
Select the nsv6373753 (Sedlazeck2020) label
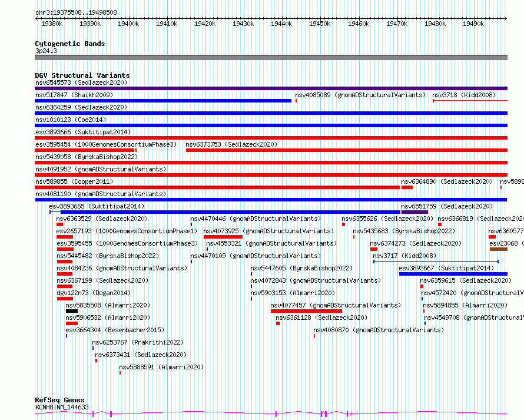pyautogui.click(x=231, y=144)
